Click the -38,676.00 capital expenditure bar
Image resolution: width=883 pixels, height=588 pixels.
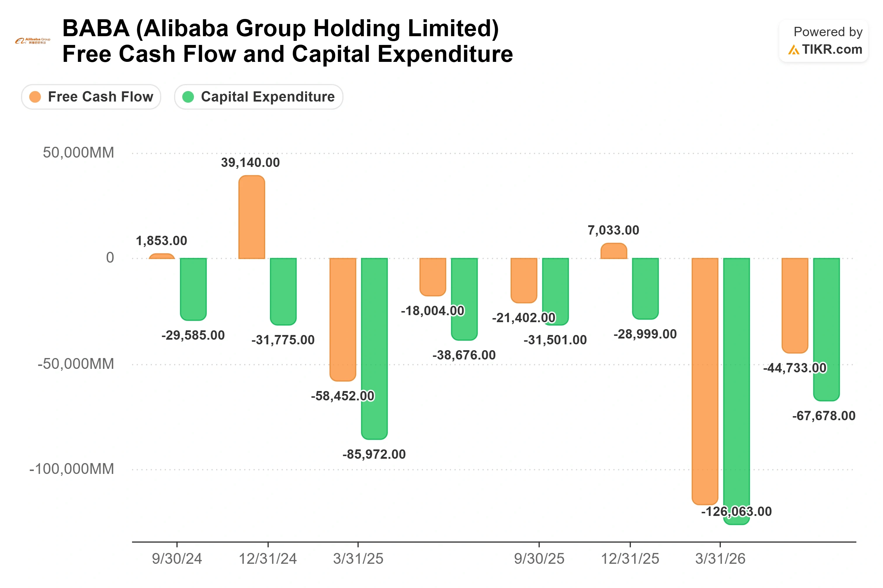tap(464, 299)
